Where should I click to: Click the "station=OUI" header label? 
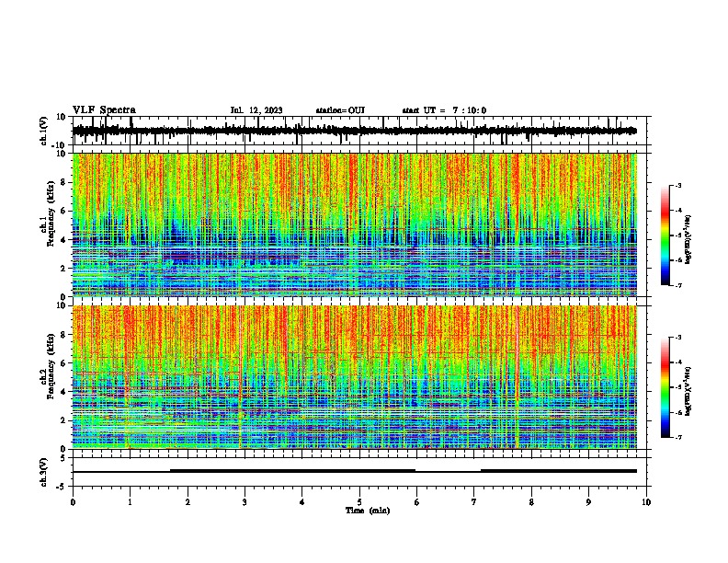pyautogui.click(x=340, y=110)
